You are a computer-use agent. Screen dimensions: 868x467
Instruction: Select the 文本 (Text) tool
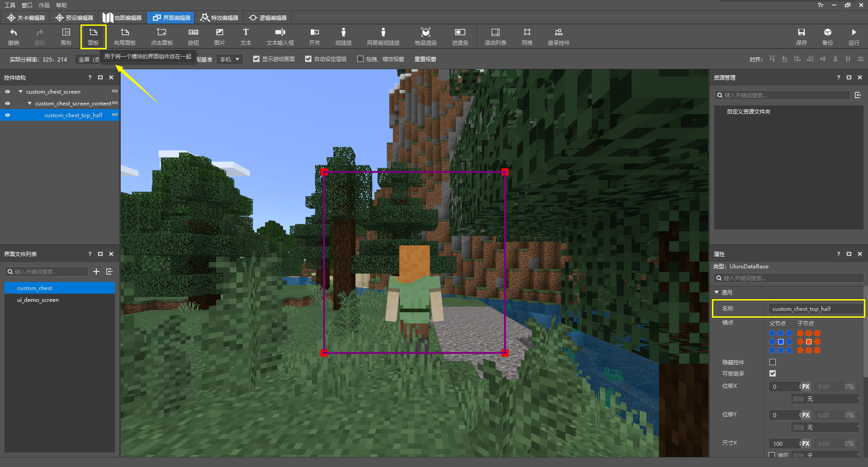[x=245, y=36]
